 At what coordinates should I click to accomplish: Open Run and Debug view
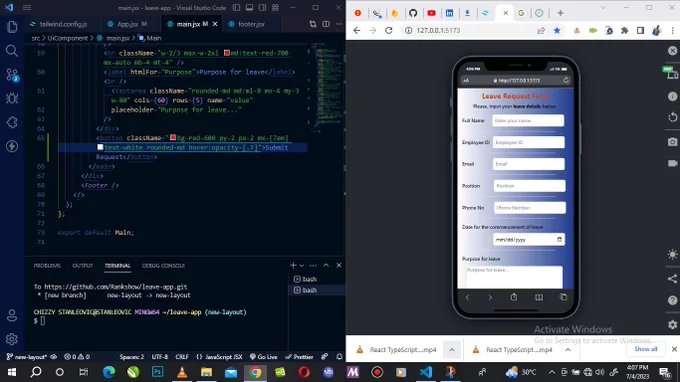12,98
